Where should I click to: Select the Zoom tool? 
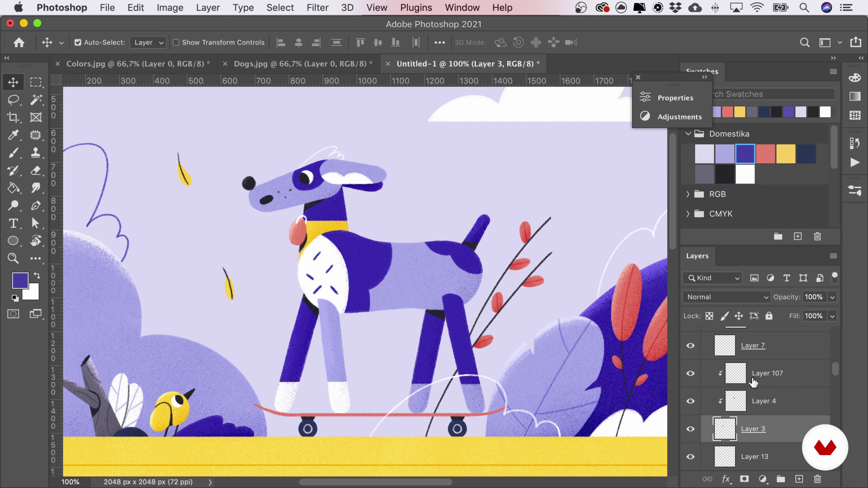pos(13,259)
